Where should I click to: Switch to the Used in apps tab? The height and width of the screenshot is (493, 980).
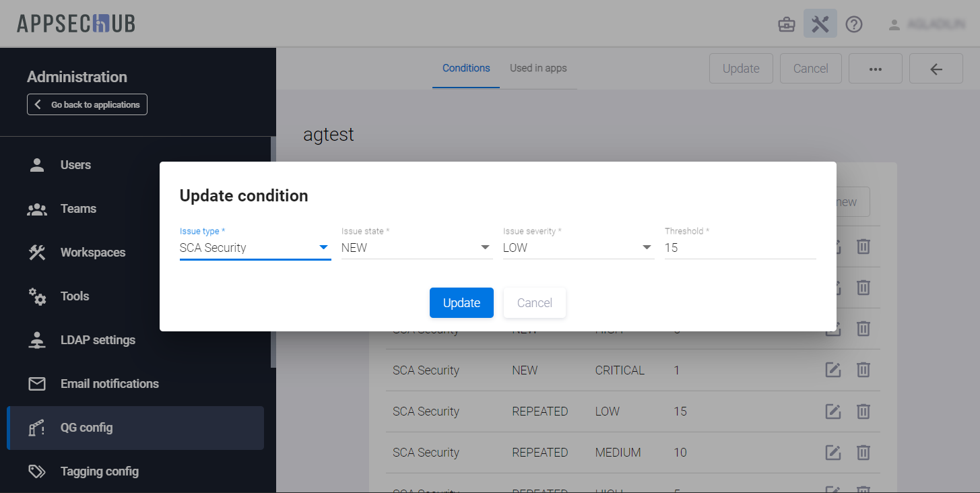point(538,68)
